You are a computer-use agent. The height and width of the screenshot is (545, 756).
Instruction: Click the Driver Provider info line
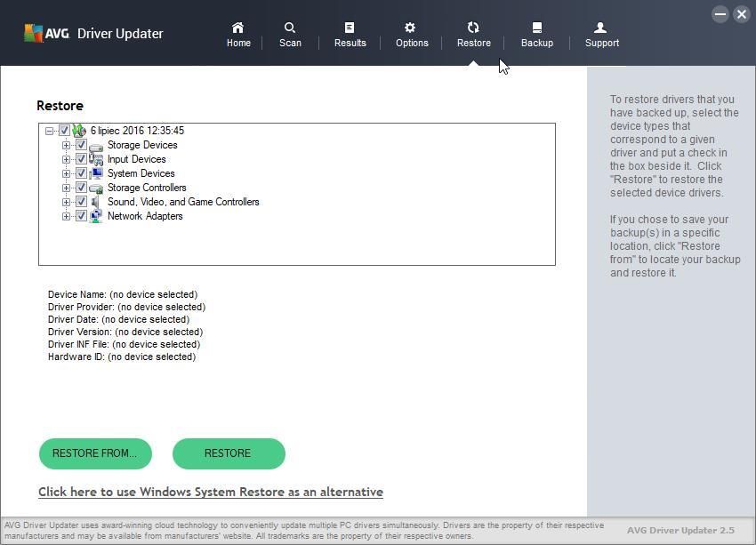pos(126,307)
